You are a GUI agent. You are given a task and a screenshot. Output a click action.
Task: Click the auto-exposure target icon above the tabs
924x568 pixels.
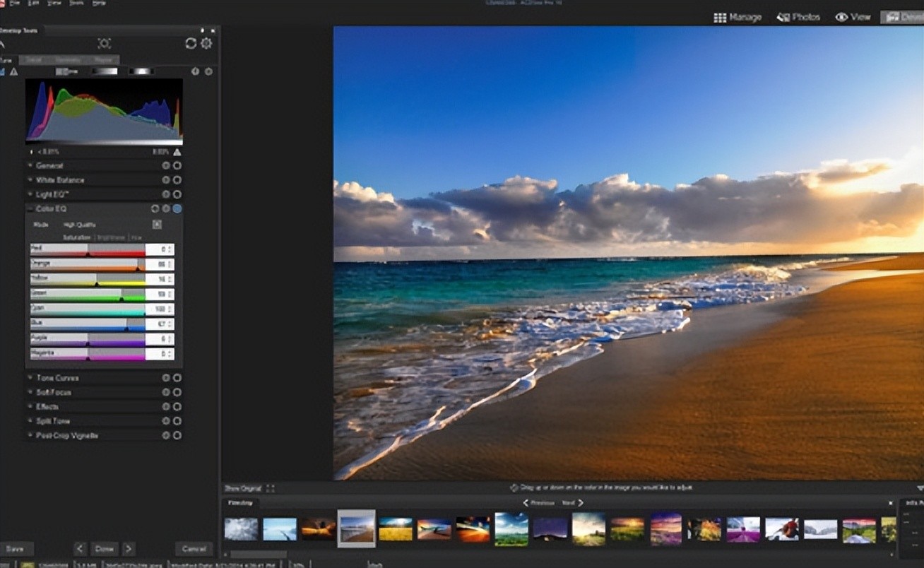pos(104,44)
